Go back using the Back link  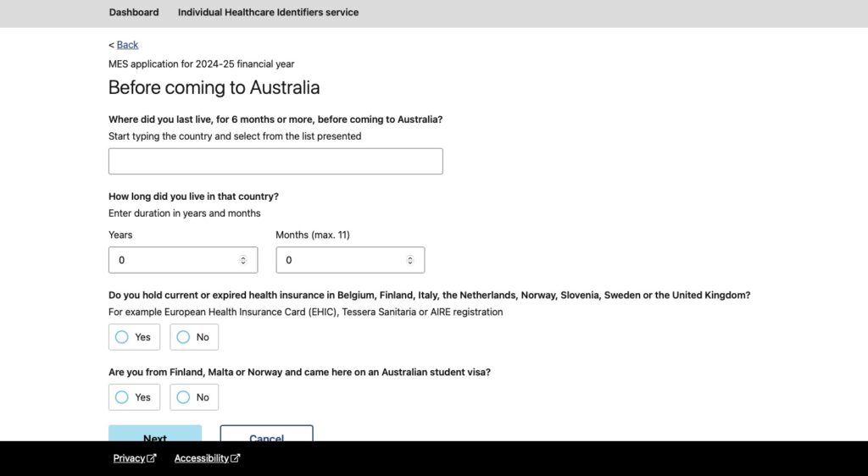pyautogui.click(x=127, y=45)
